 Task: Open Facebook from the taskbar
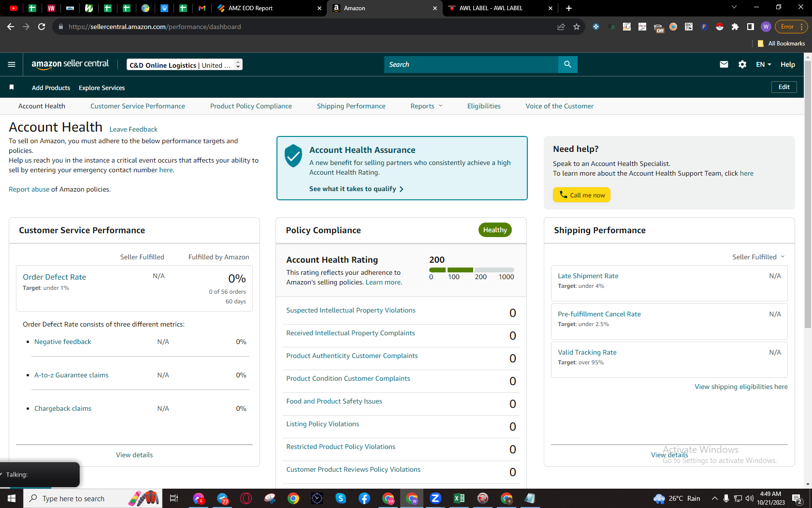(364, 498)
